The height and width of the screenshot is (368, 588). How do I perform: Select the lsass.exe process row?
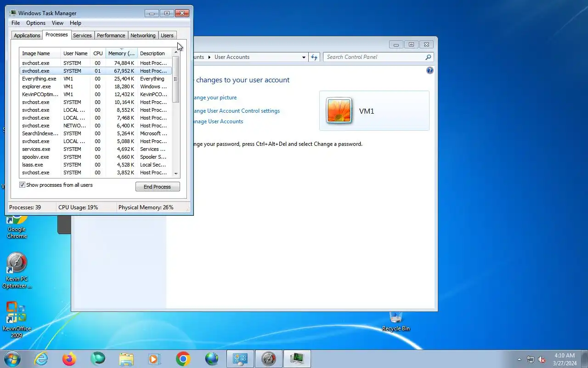tap(96, 165)
